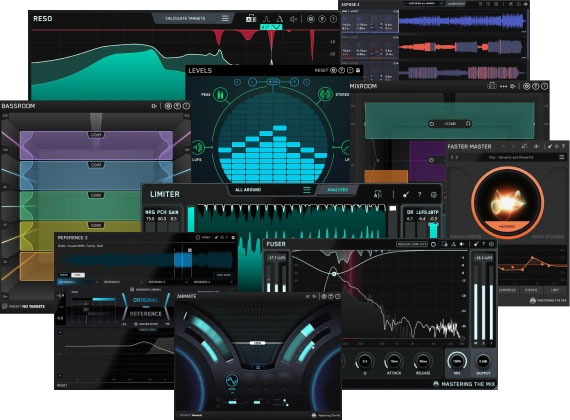
Task: Go to previous preset in FASTER MASTER
Action: pyautogui.click(x=452, y=157)
